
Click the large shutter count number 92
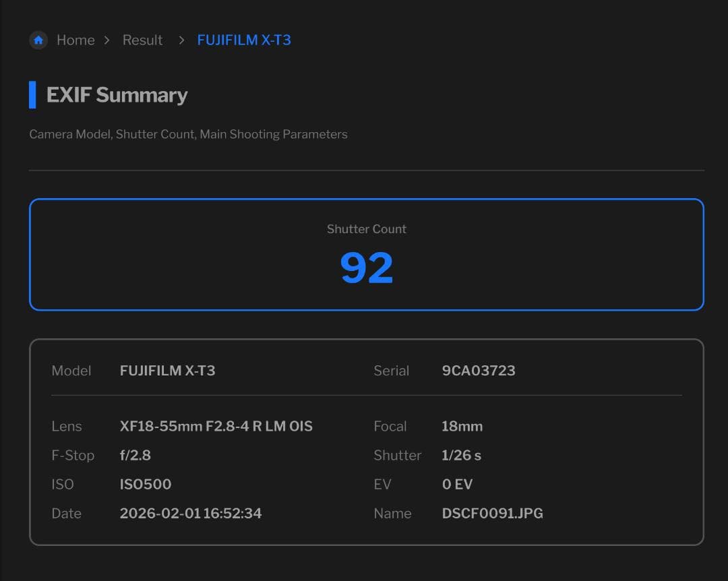point(366,268)
